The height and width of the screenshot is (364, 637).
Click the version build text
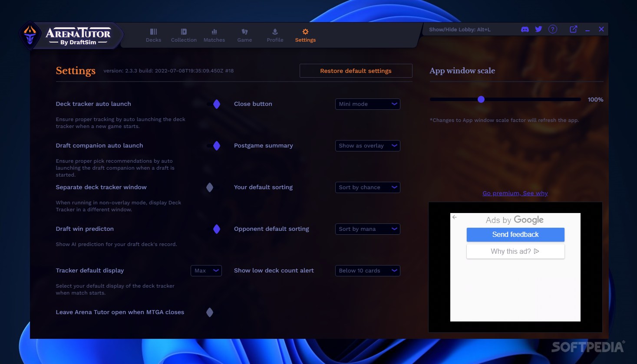(168, 71)
